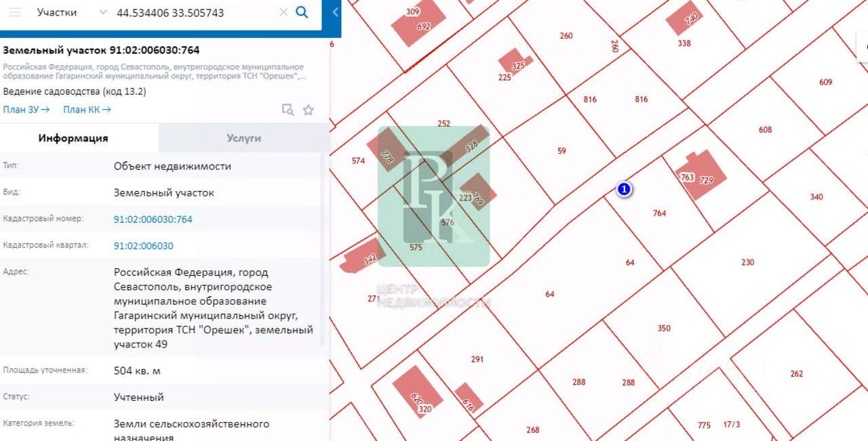Click the Учтенный status value

(x=138, y=398)
